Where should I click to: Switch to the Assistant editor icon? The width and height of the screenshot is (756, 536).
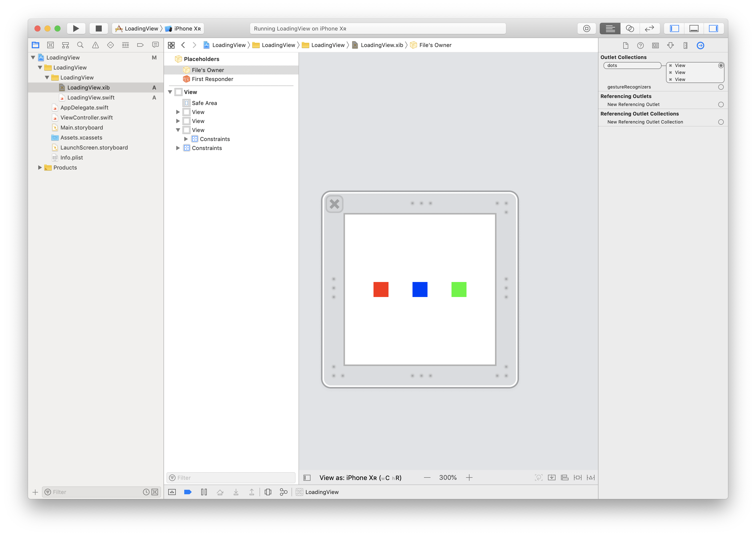629,28
